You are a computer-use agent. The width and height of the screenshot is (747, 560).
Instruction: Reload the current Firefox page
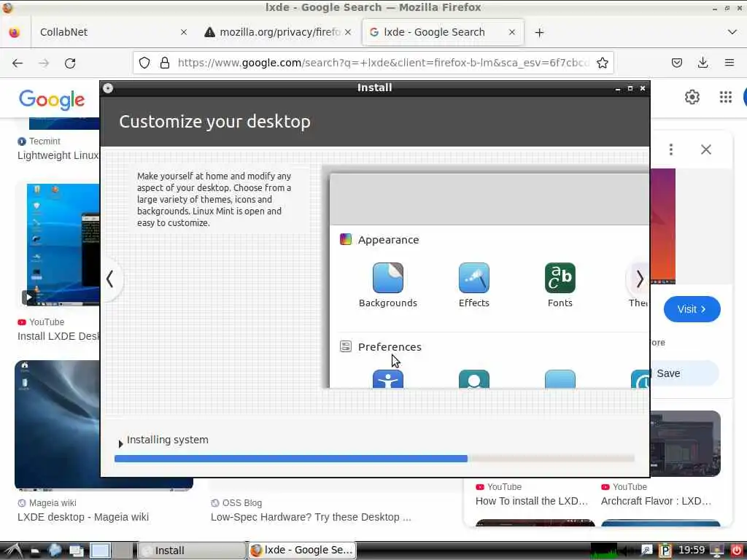pyautogui.click(x=70, y=63)
